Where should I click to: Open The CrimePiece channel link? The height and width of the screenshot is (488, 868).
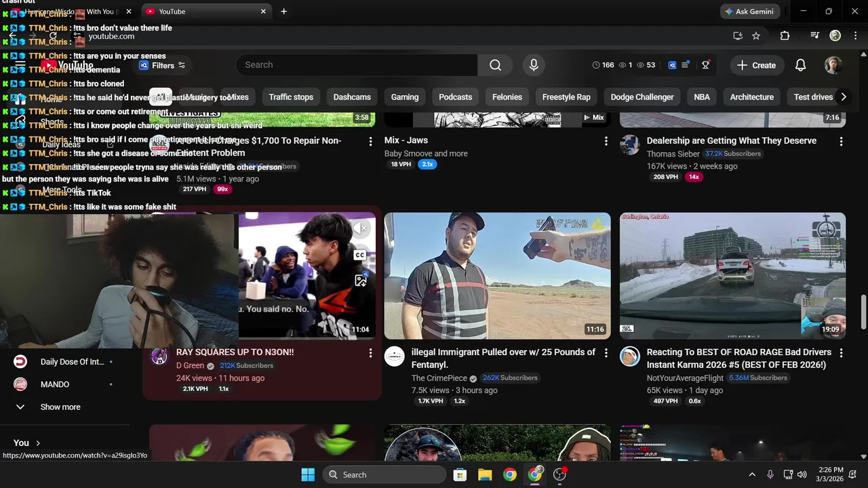pos(438,378)
